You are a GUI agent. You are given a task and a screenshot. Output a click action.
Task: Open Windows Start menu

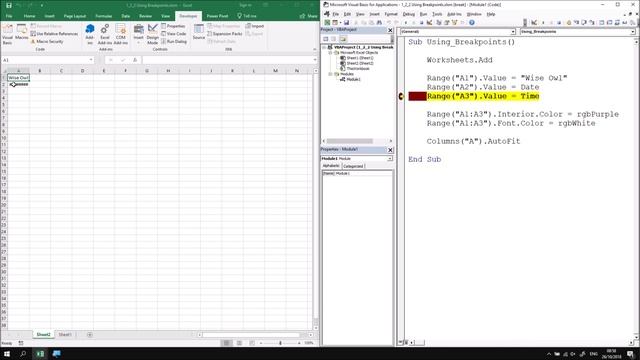(x=7, y=353)
